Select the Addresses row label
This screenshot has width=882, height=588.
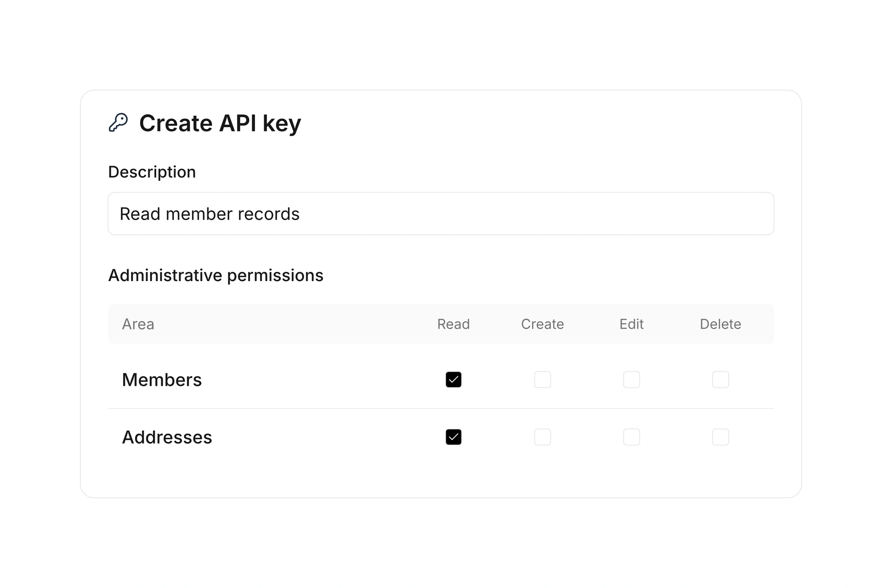click(x=167, y=437)
